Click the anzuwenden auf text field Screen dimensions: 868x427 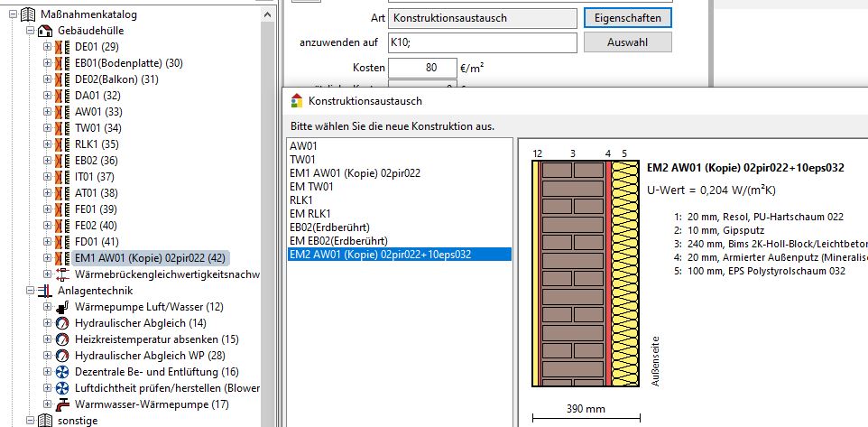(481, 43)
